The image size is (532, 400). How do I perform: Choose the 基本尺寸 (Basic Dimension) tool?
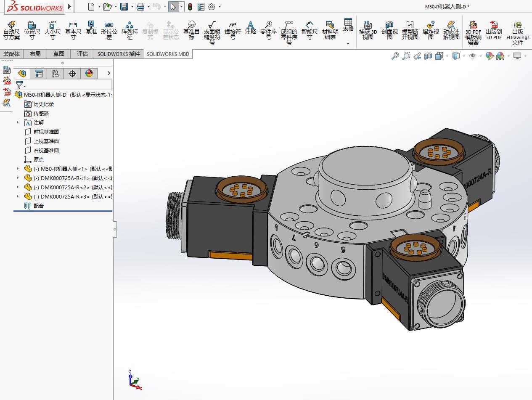pos(73,30)
